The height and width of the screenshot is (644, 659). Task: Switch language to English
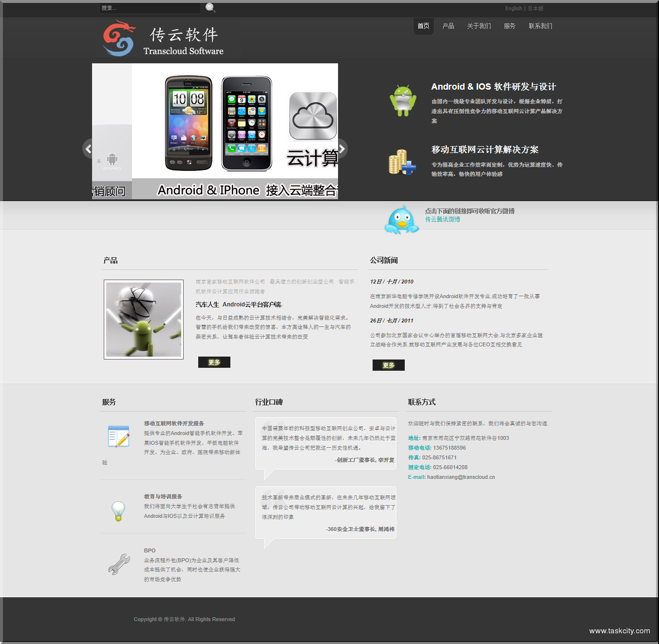pos(513,8)
